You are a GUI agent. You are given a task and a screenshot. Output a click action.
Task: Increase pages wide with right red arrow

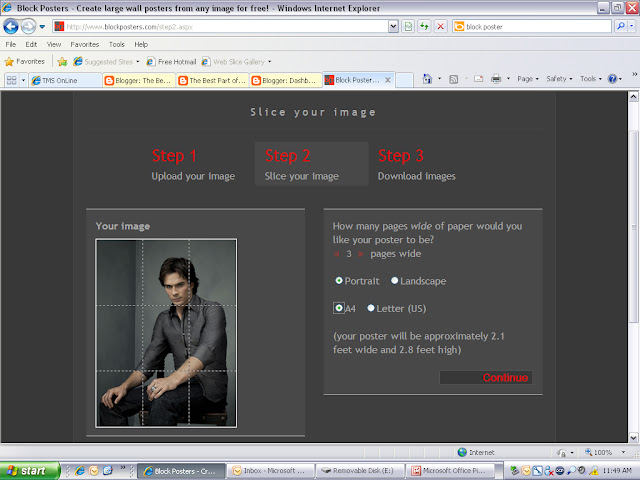click(x=360, y=254)
